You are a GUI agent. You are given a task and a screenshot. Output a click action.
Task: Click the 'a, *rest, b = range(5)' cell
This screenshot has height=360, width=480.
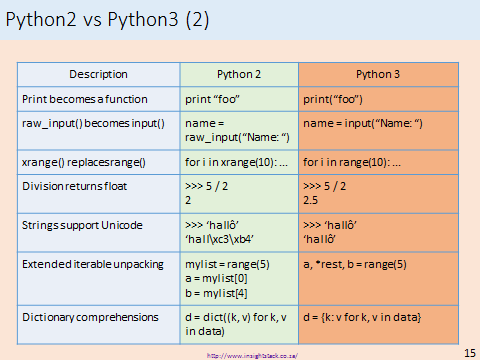378,279
